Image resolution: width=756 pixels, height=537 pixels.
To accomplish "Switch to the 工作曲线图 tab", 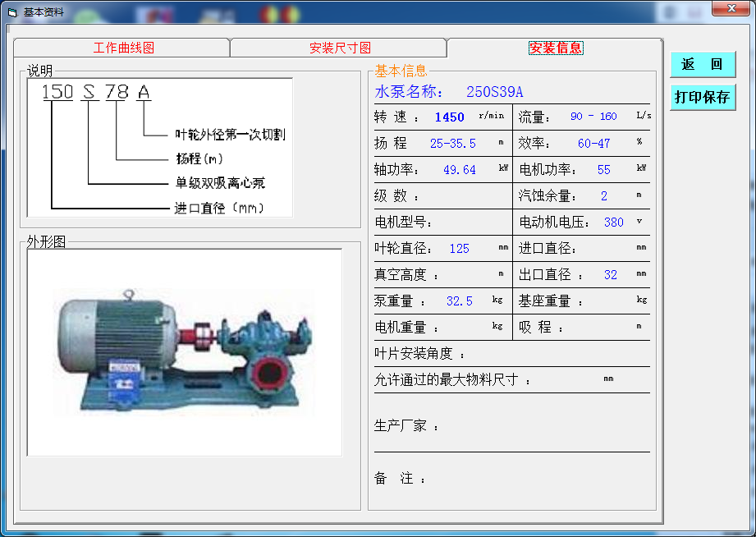I will tap(122, 48).
